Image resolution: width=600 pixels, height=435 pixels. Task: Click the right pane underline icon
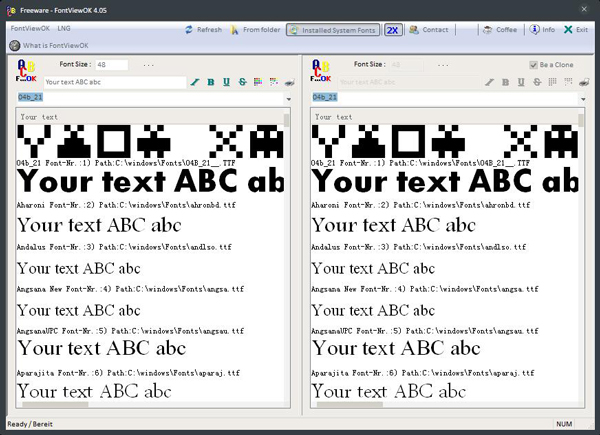[521, 82]
